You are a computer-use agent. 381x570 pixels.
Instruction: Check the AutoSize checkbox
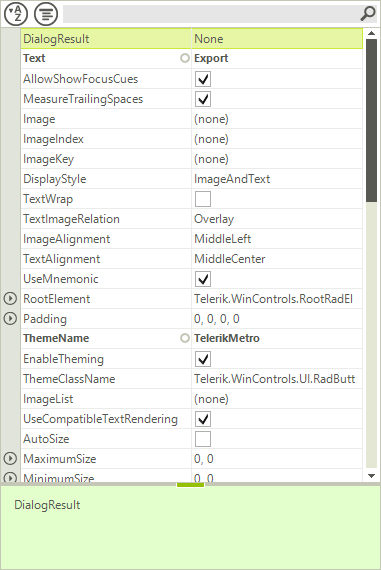coord(203,439)
